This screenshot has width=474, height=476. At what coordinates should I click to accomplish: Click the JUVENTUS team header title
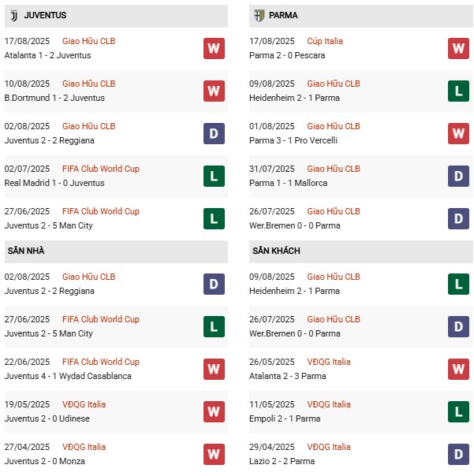[45, 15]
